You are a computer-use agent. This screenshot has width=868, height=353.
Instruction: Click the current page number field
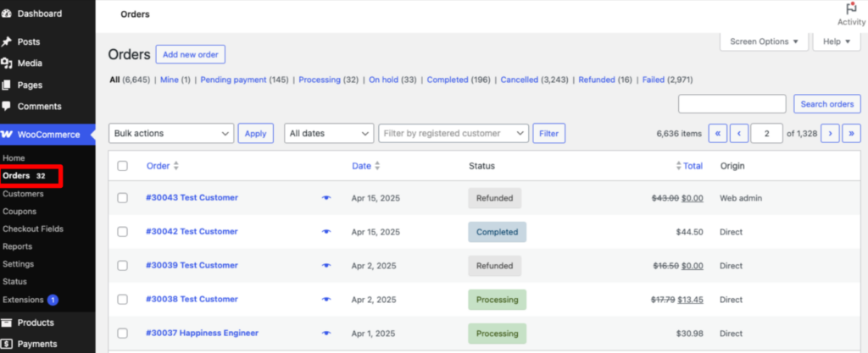(766, 133)
